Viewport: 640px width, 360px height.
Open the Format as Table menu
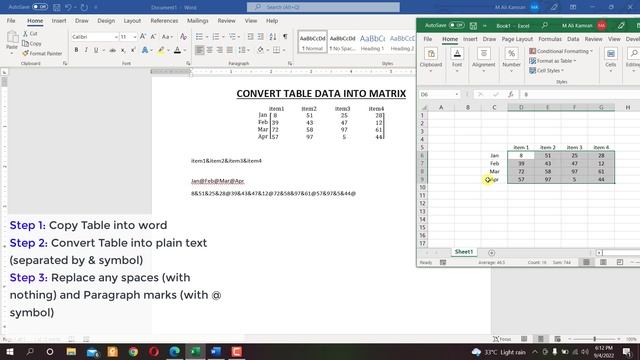click(x=553, y=61)
